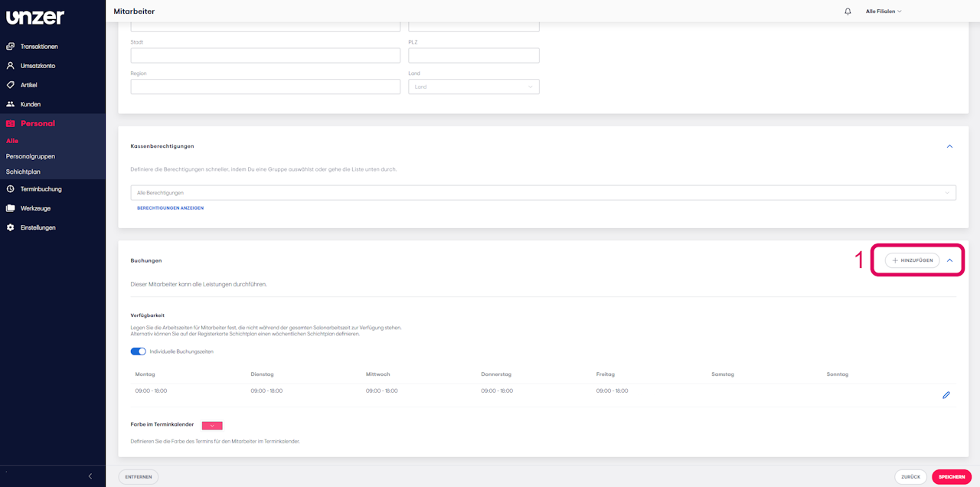
Task: Open Kunden menu item
Action: click(31, 104)
